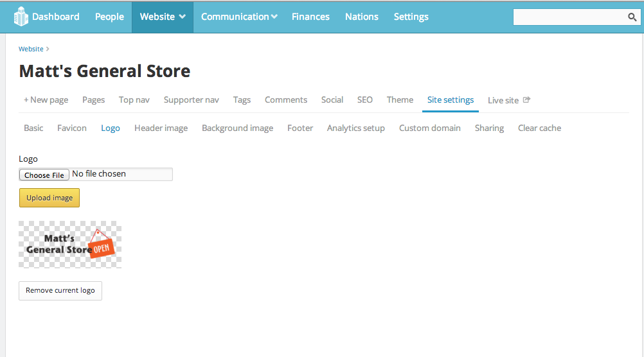This screenshot has width=644, height=357.
Task: Open the Finances section
Action: 310,17
